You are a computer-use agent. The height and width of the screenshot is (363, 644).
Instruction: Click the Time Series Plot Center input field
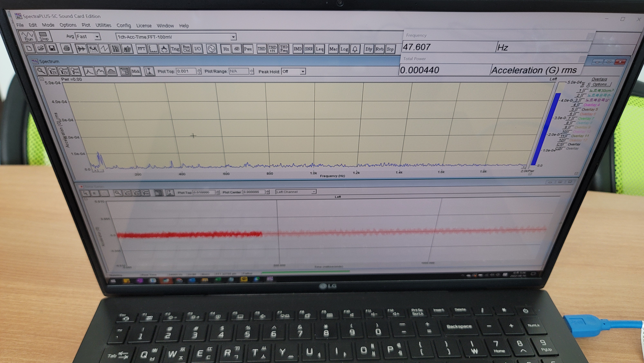tap(254, 192)
